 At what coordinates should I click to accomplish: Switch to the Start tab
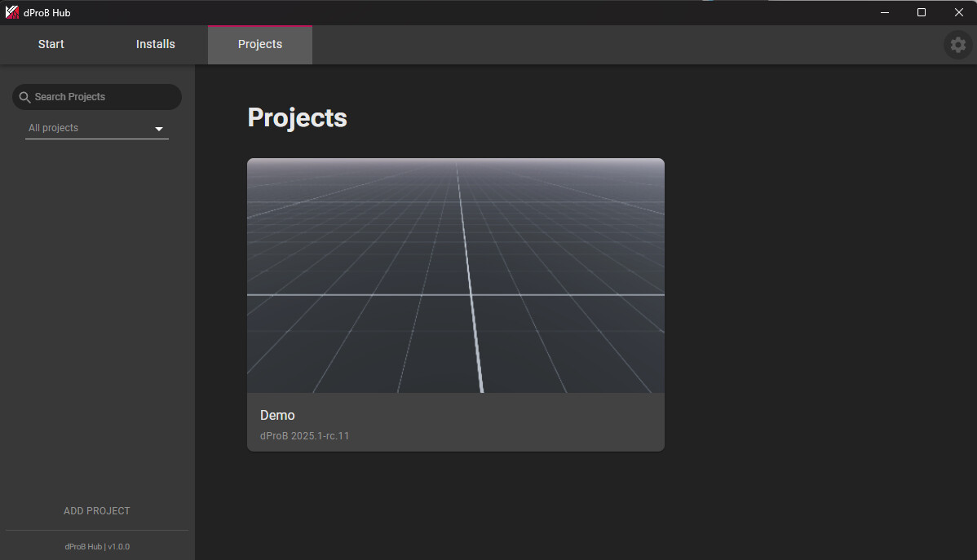pyautogui.click(x=51, y=44)
